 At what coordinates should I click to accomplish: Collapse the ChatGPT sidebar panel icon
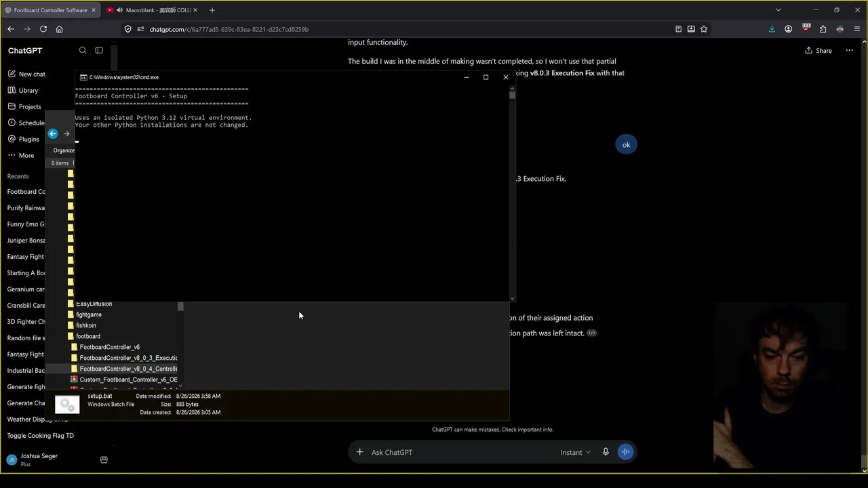99,50
